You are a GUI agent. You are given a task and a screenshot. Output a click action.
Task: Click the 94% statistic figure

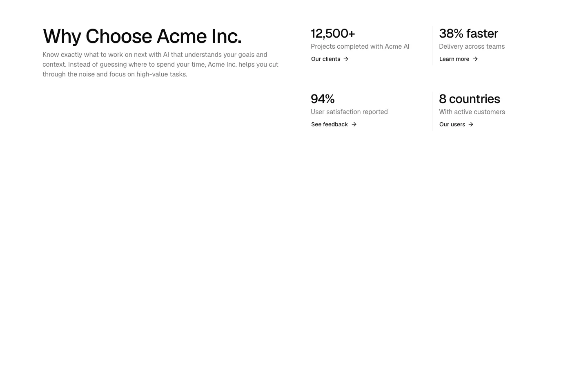(323, 99)
